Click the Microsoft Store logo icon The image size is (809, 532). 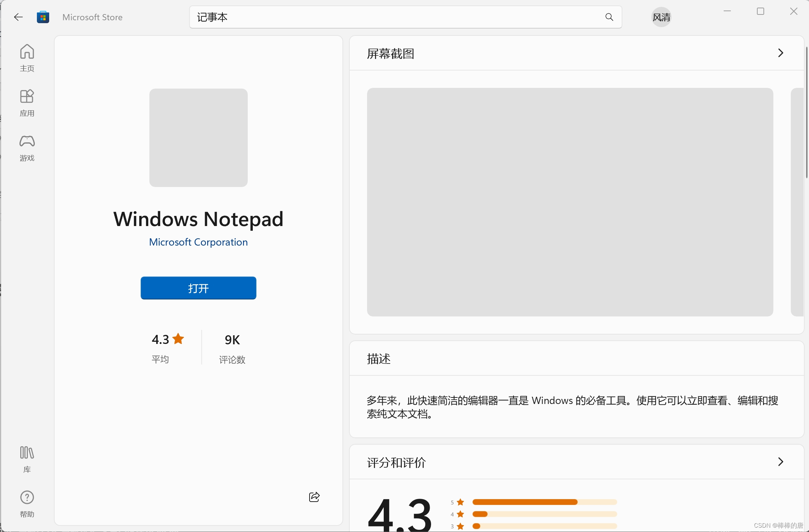click(x=43, y=17)
